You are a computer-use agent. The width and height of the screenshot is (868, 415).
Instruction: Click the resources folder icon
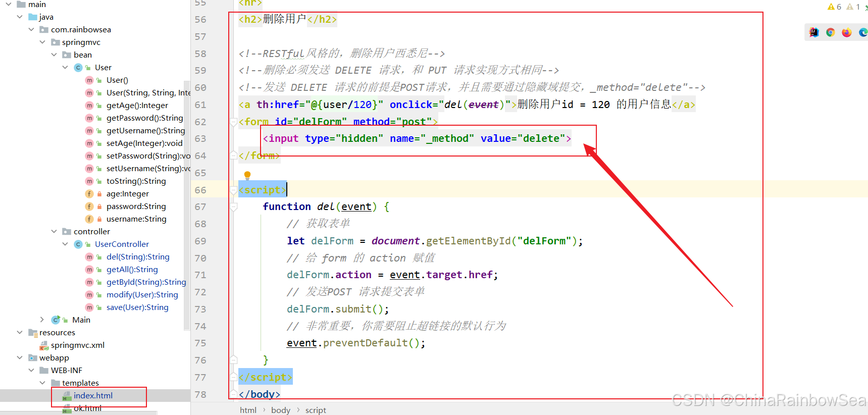tap(33, 333)
